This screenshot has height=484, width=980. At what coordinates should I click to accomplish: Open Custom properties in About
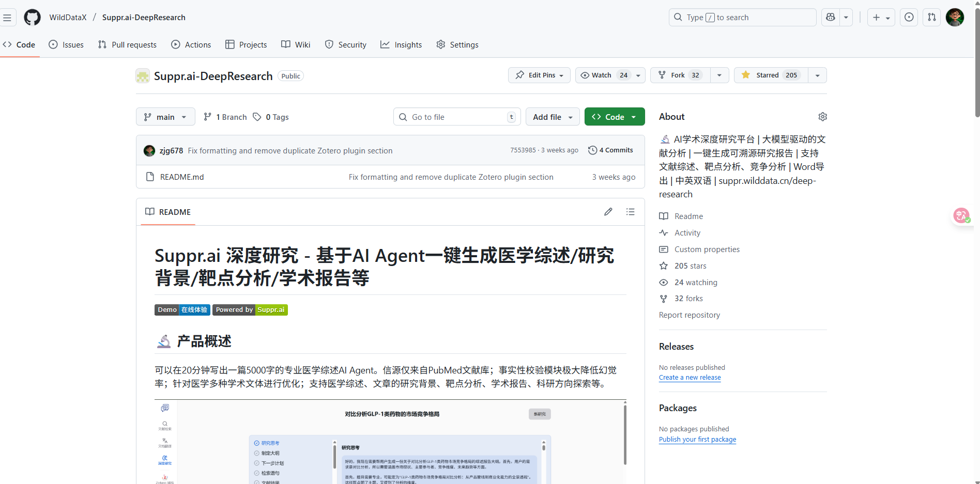tap(699, 249)
